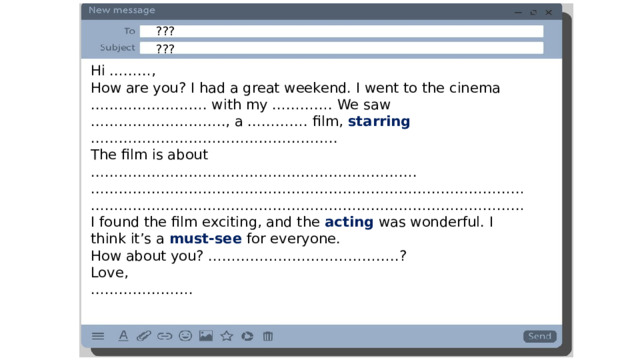Screen dimensions: 640x360
Task: Click the star icon in toolbar
Action: (x=227, y=336)
